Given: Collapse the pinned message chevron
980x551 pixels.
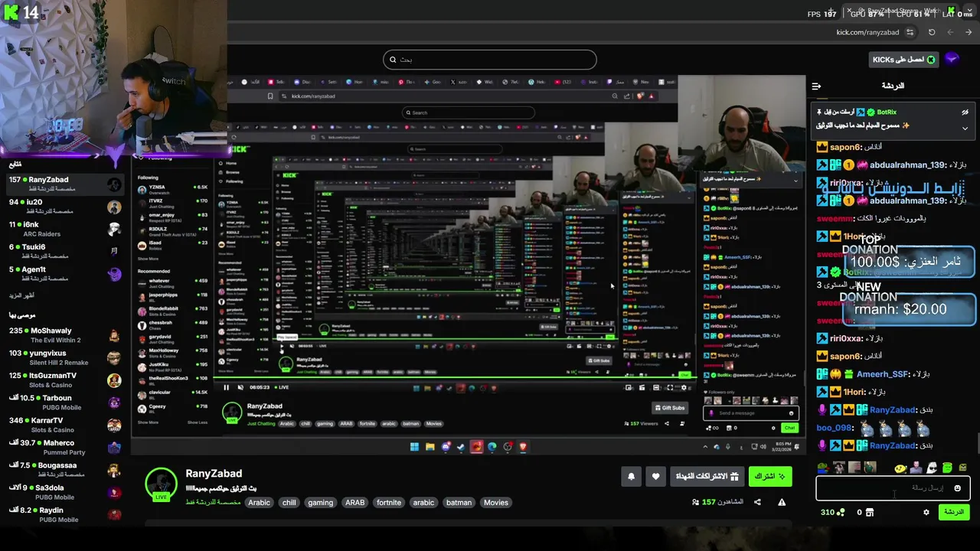Looking at the screenshot, I should point(965,129).
